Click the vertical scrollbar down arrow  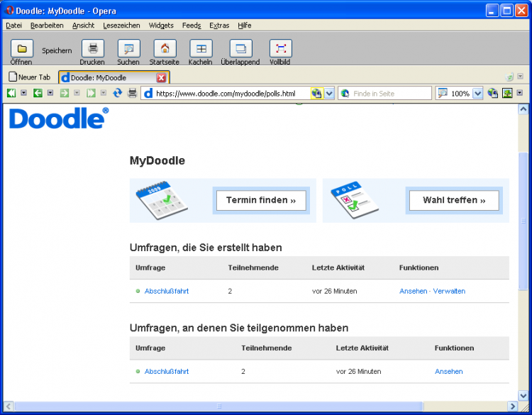[523, 395]
